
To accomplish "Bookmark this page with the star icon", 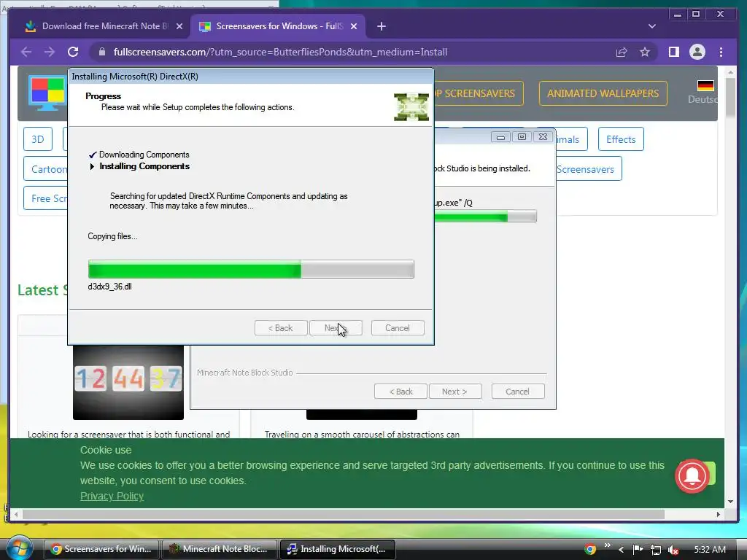I will coord(645,52).
